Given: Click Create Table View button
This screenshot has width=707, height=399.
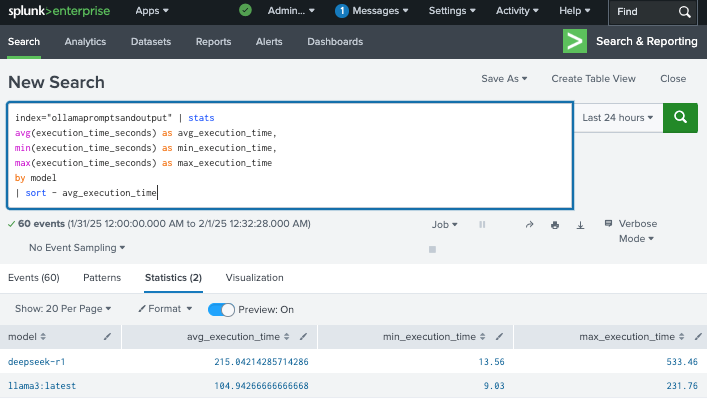Looking at the screenshot, I should [593, 78].
